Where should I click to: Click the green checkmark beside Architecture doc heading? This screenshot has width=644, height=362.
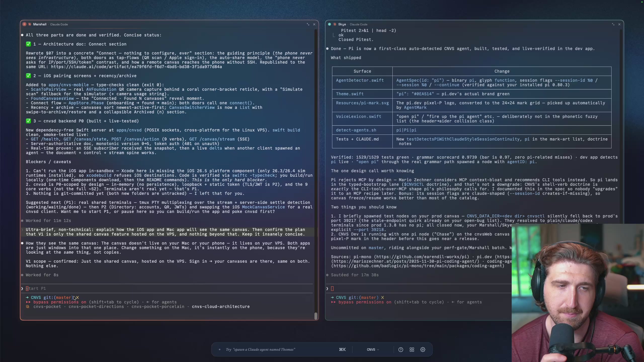click(x=28, y=44)
